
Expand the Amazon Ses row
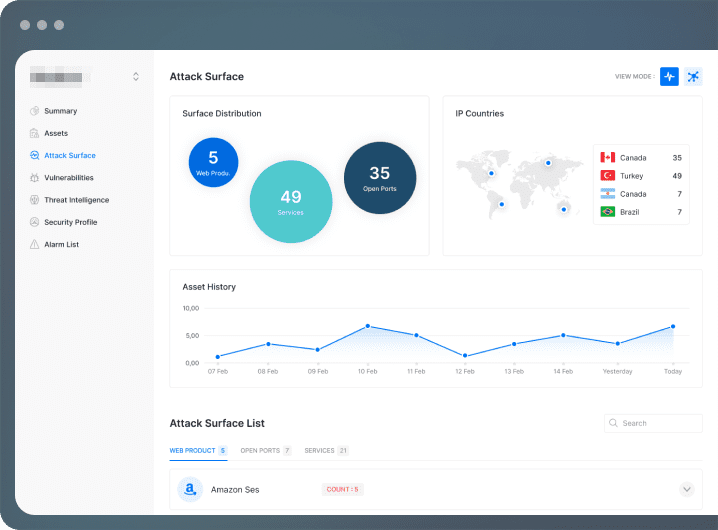(x=686, y=489)
